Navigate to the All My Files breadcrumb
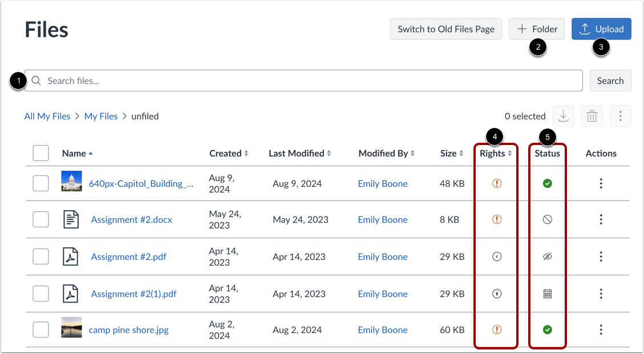The width and height of the screenshot is (644, 354). [x=47, y=116]
